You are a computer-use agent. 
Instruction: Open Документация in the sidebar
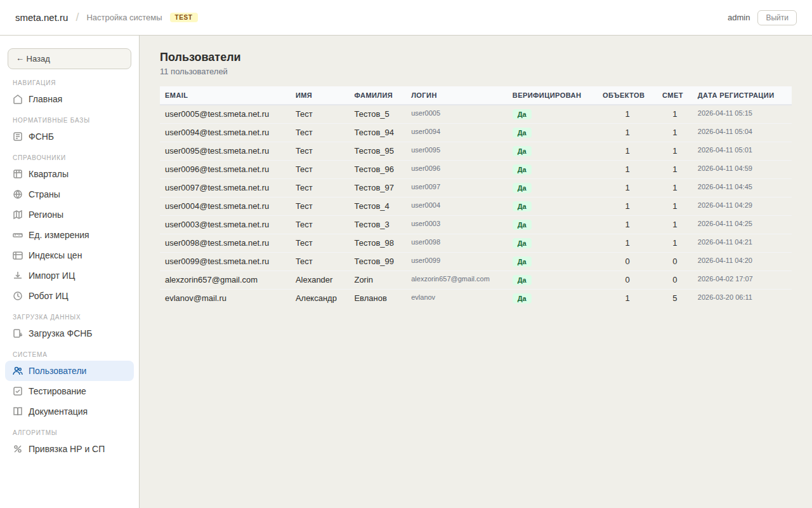coord(58,411)
